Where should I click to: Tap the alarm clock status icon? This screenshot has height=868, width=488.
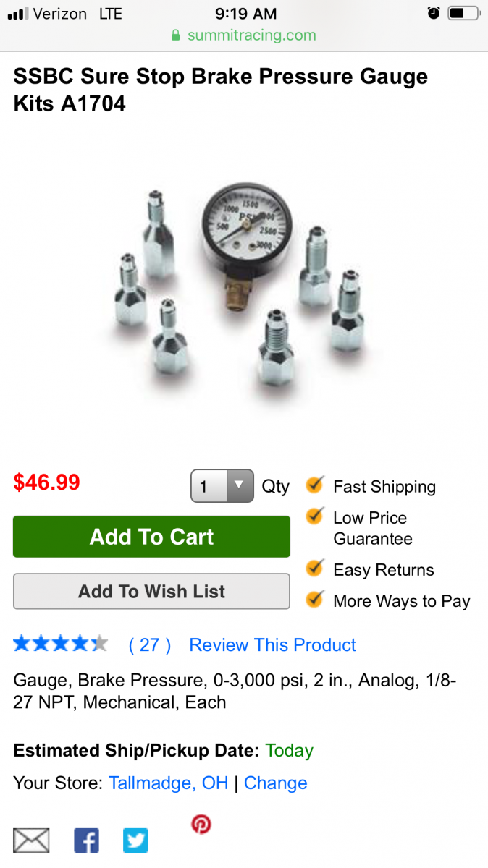(x=434, y=13)
